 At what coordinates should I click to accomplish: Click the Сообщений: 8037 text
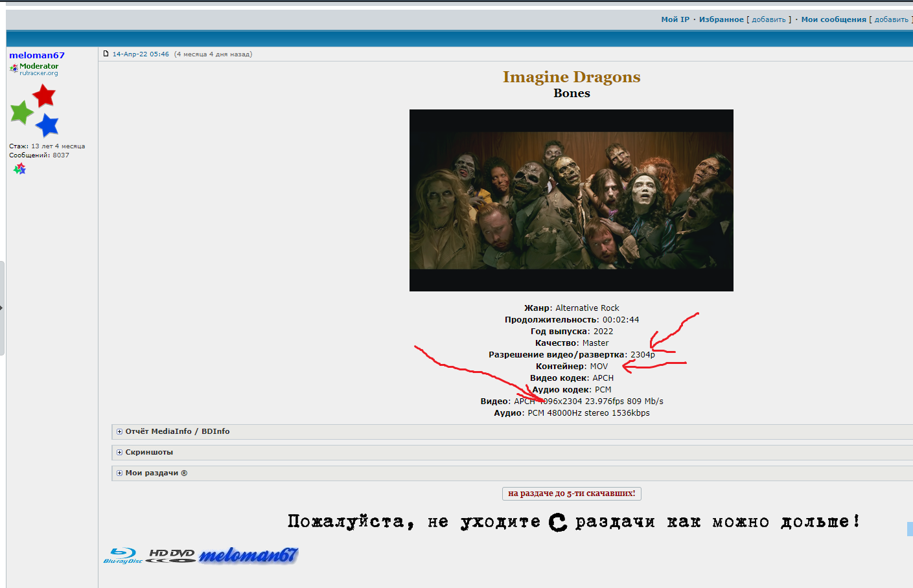(x=39, y=155)
